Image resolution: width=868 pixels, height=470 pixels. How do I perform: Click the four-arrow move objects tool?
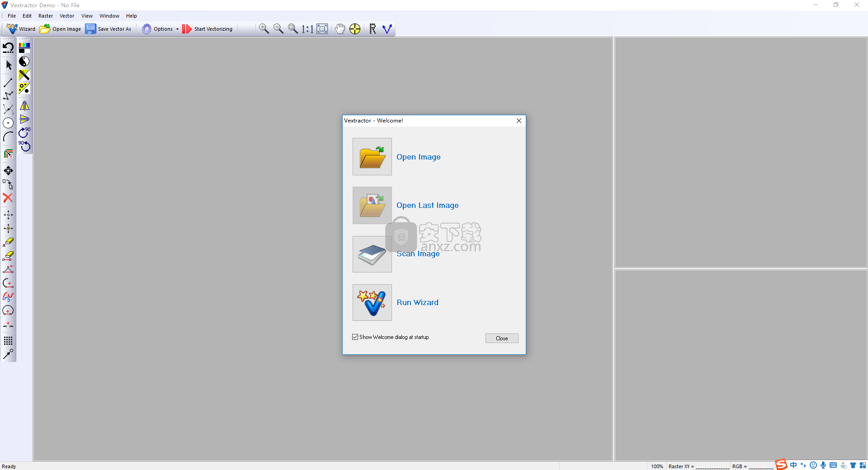8,171
